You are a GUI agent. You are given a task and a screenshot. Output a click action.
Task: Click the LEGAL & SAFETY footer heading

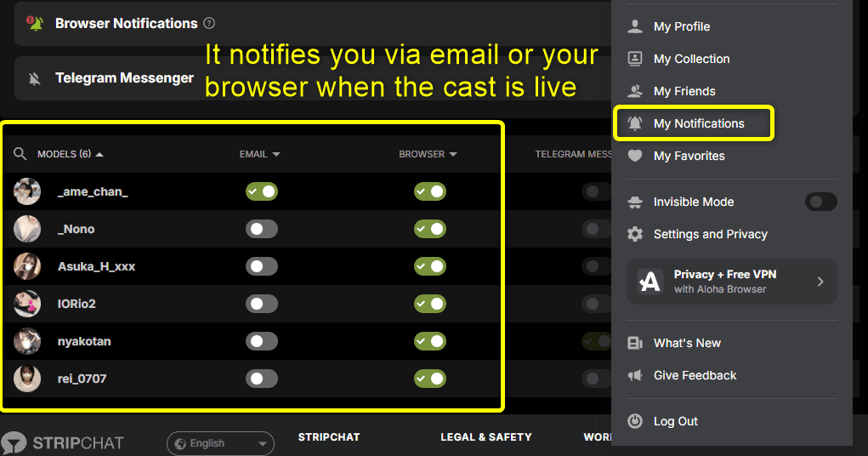point(486,437)
